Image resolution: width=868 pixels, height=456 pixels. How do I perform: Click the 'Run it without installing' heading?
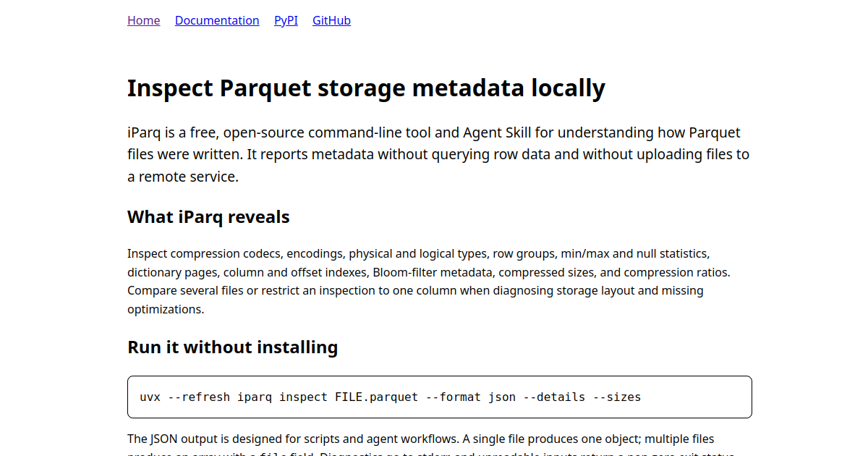click(232, 347)
